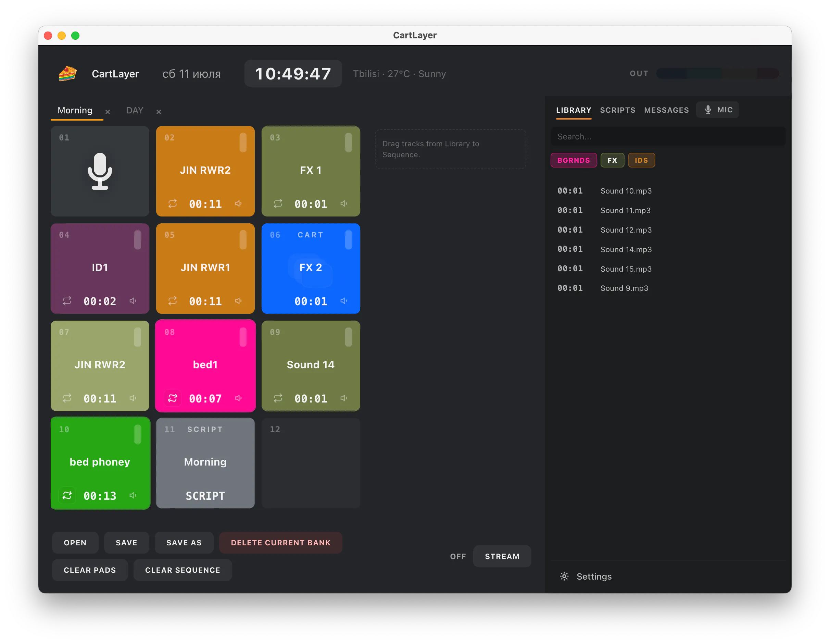Open the MESSAGES tab
This screenshot has width=830, height=644.
(667, 110)
